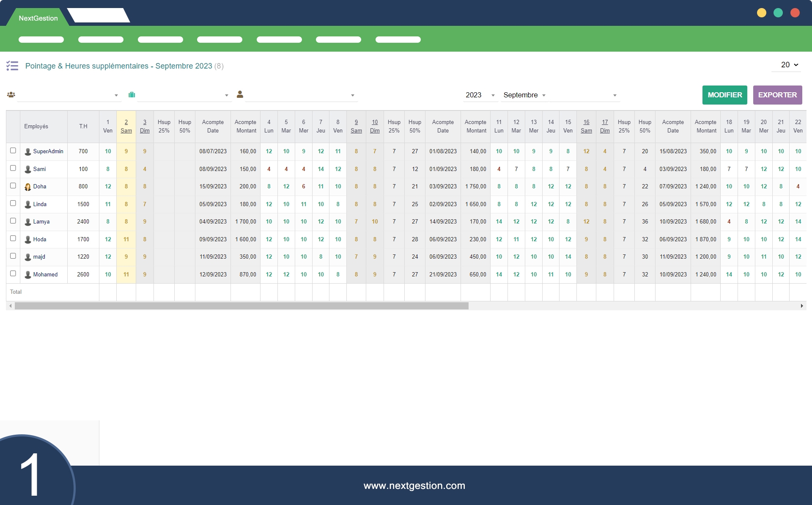Click the horizontal scrollbar thumb under table
Screen dimensions: 812x505
[241, 306]
